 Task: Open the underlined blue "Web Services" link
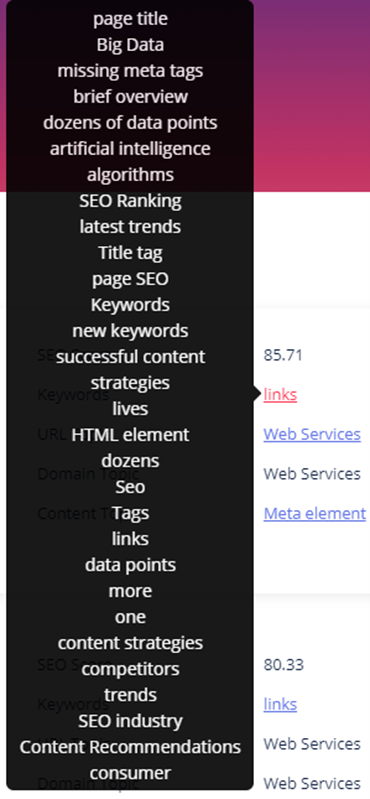(x=312, y=434)
